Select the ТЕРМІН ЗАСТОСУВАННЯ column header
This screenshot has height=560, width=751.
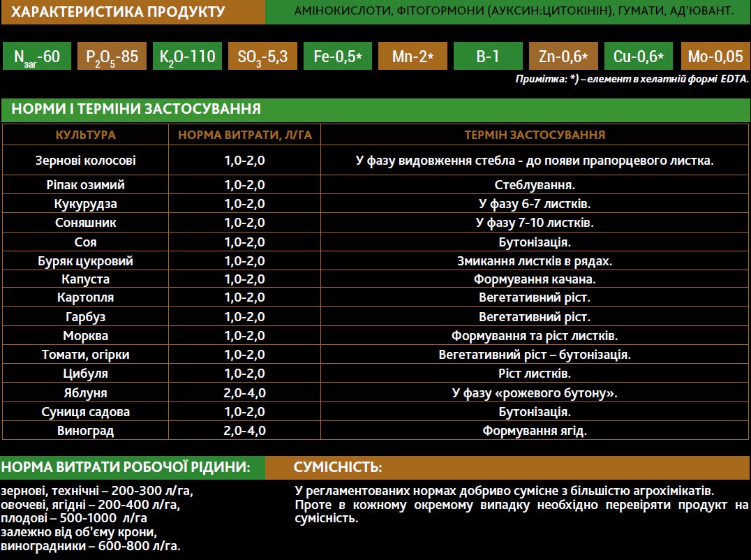(535, 135)
